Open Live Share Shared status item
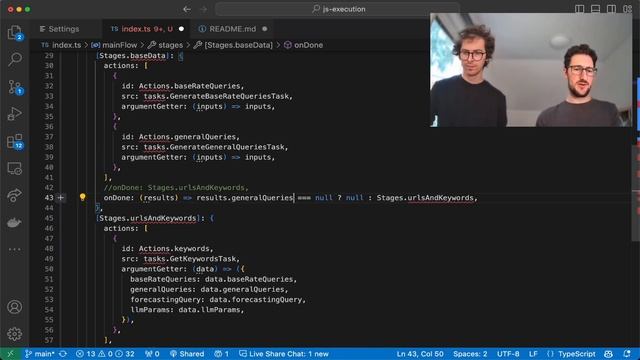640x360 pixels. tap(187, 354)
